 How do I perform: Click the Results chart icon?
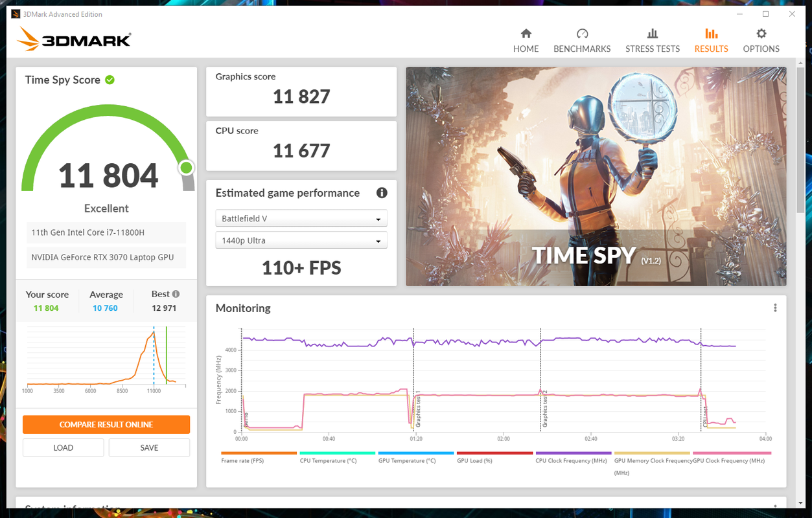click(x=711, y=34)
